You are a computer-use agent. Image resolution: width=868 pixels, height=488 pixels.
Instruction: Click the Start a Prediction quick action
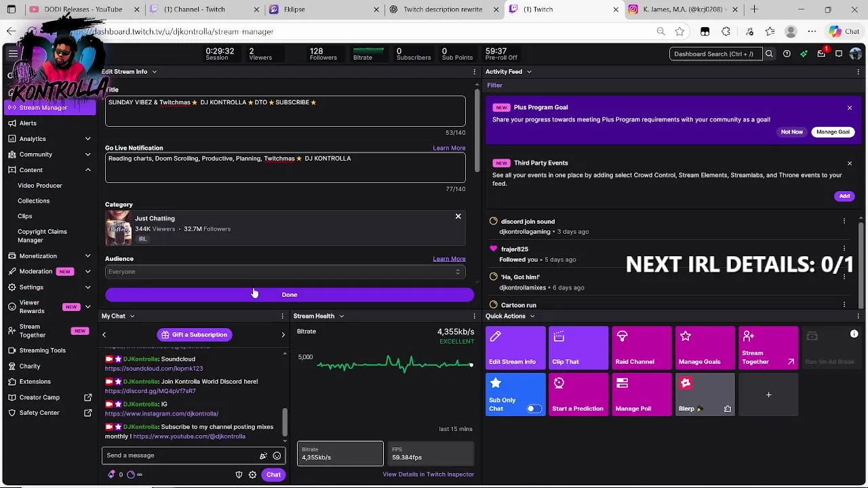[578, 394]
